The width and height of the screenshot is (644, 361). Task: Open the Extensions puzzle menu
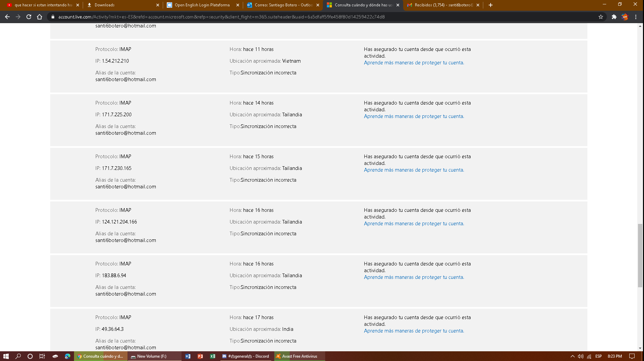(x=614, y=17)
